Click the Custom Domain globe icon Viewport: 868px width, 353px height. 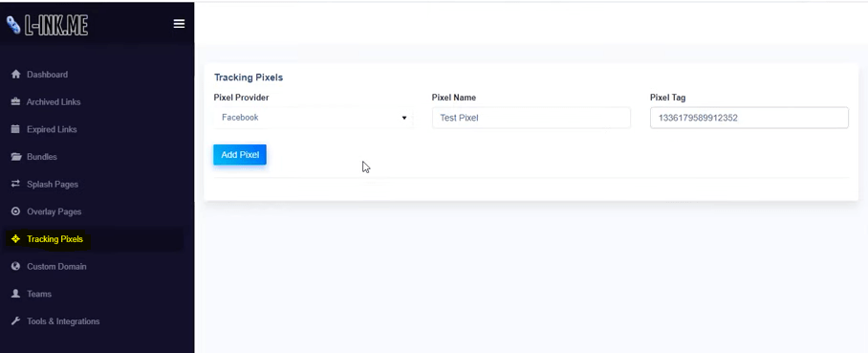point(15,267)
